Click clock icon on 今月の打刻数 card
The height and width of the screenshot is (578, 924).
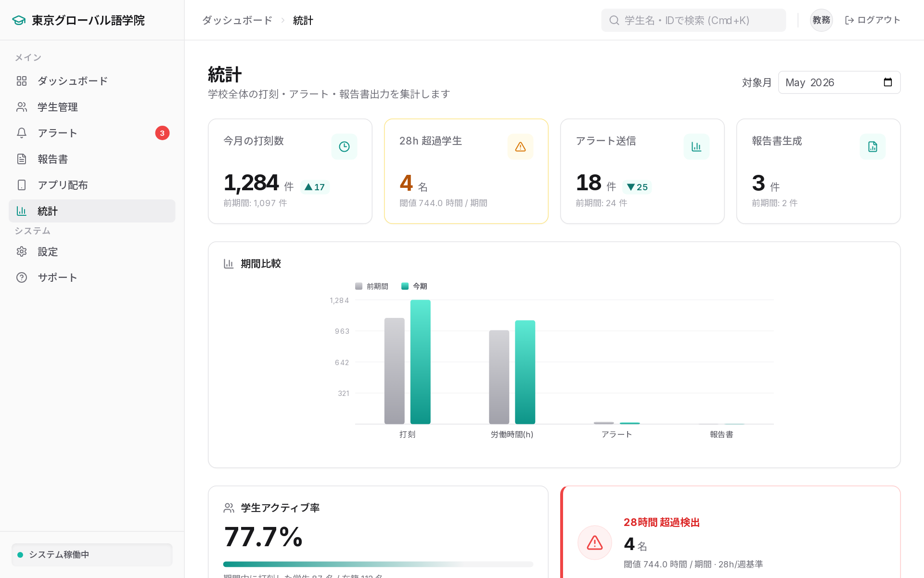[344, 146]
